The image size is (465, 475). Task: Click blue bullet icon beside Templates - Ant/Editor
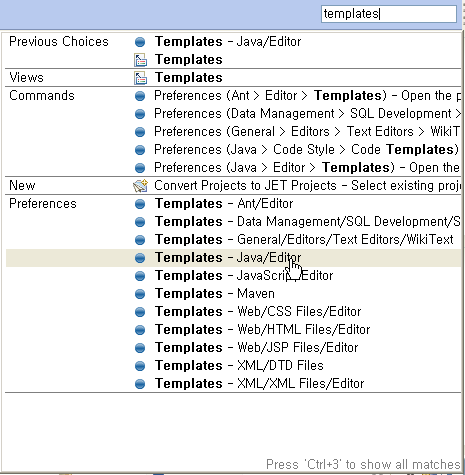tap(140, 204)
